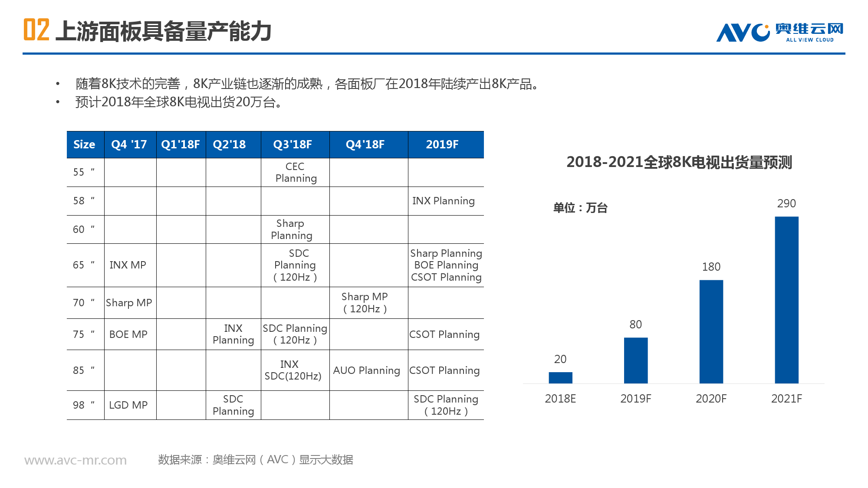Click the INX MP cell

[128, 265]
